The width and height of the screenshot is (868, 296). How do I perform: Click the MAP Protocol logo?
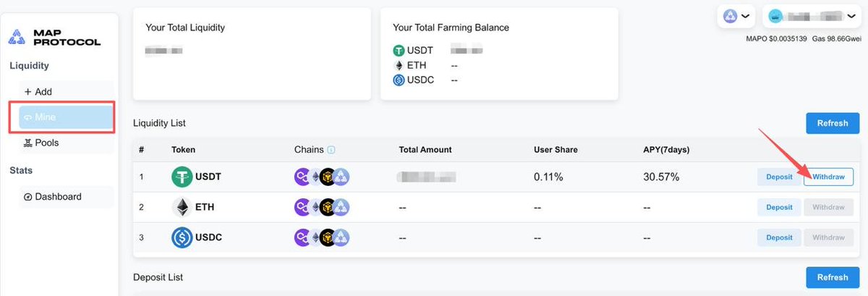[x=54, y=37]
